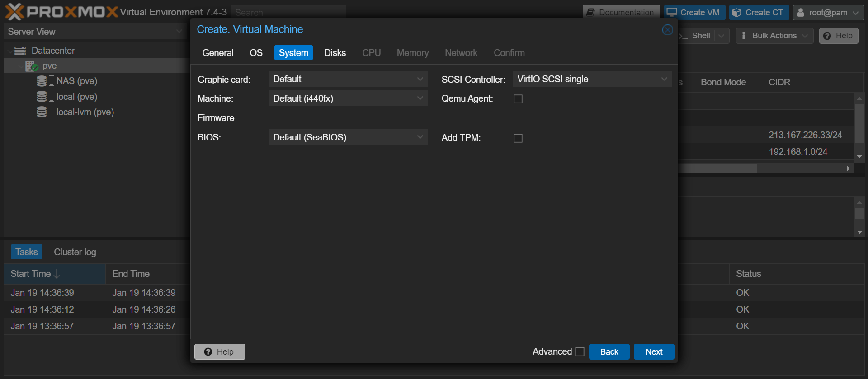Click the monitor icon on Create VM
Image resolution: width=868 pixels, height=379 pixels.
click(672, 12)
